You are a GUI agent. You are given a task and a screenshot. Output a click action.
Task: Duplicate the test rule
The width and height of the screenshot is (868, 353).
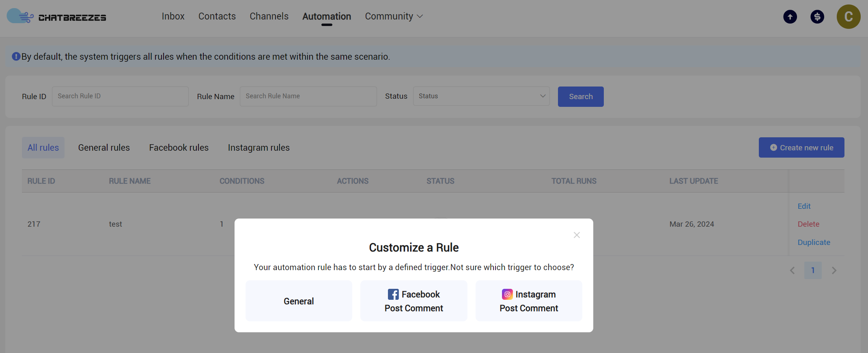tap(814, 243)
